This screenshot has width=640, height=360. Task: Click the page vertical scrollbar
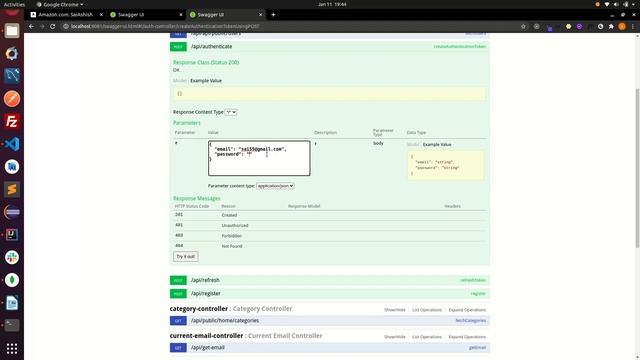tap(637, 168)
